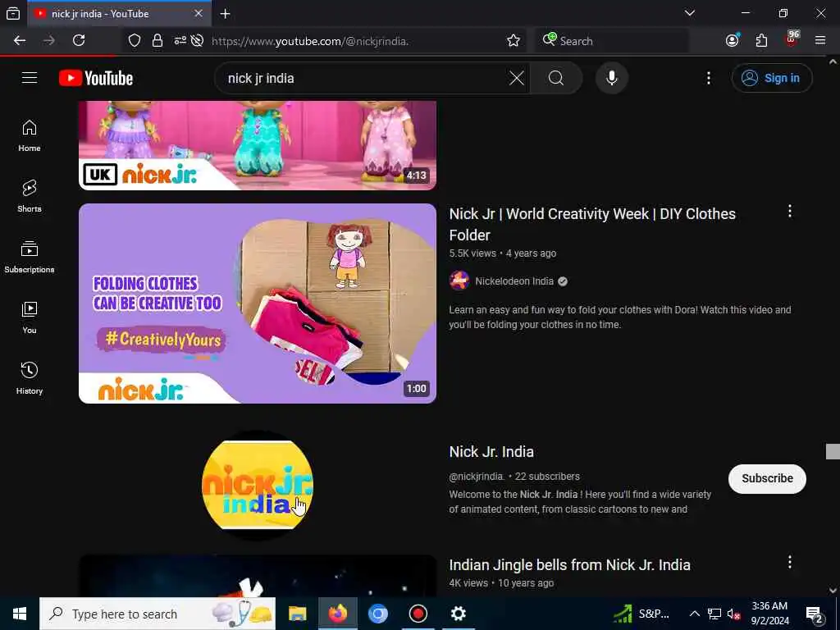
Task: Open Windows Settings gear in taskbar
Action: tap(458, 614)
